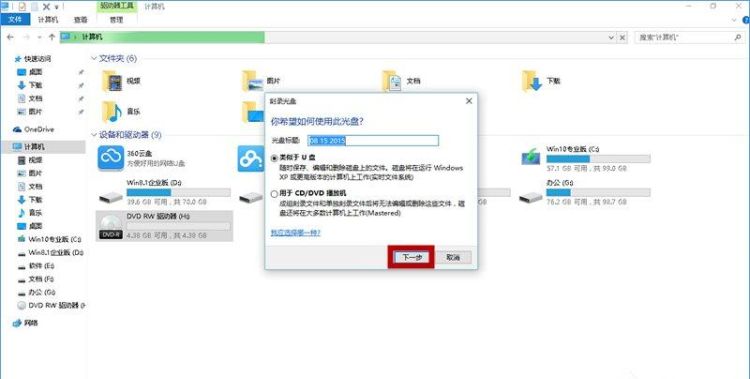Open the address bar history dropdown
The height and width of the screenshot is (379, 750).
coord(611,37)
